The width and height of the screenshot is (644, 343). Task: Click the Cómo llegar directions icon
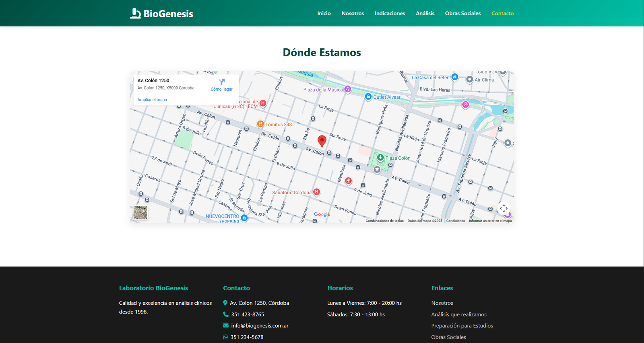coord(221,82)
